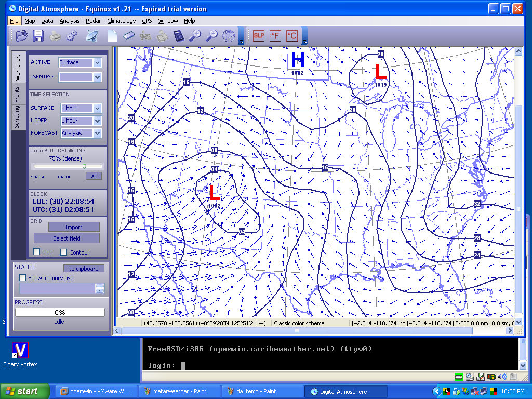The height and width of the screenshot is (399, 532).
Task: Open the Analysis menu
Action: point(70,21)
